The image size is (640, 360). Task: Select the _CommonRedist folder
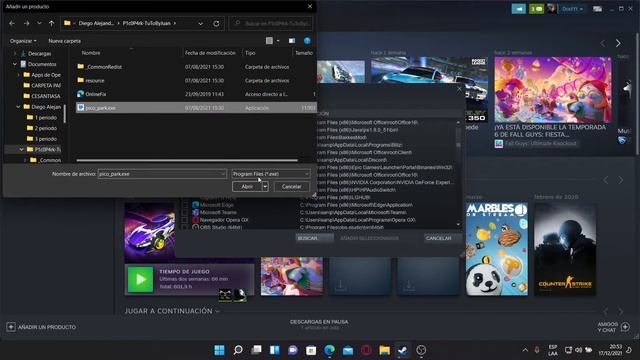(x=196, y=67)
